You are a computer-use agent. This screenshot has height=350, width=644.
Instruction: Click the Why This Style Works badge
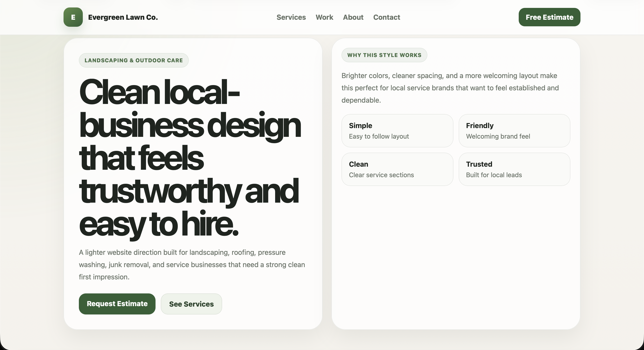click(384, 55)
